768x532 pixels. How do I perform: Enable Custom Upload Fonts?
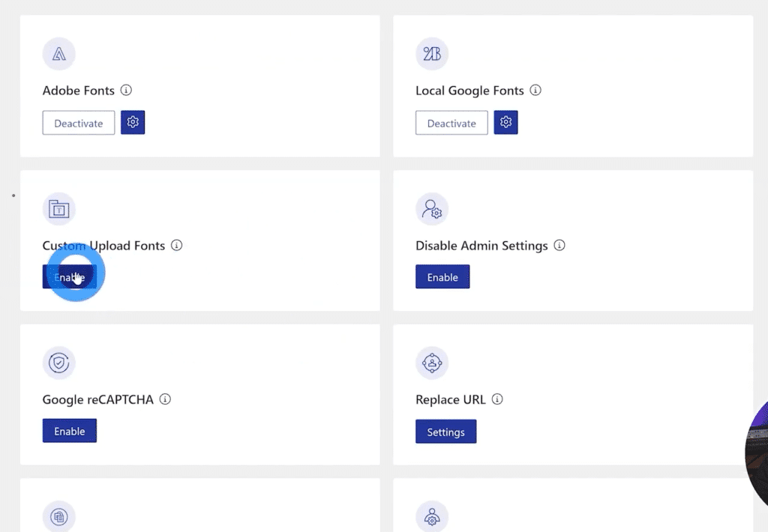click(69, 276)
